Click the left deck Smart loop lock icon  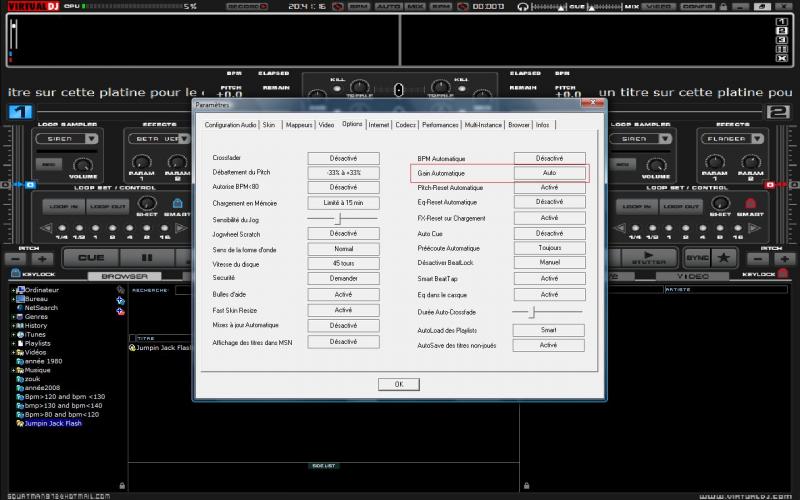click(x=177, y=203)
